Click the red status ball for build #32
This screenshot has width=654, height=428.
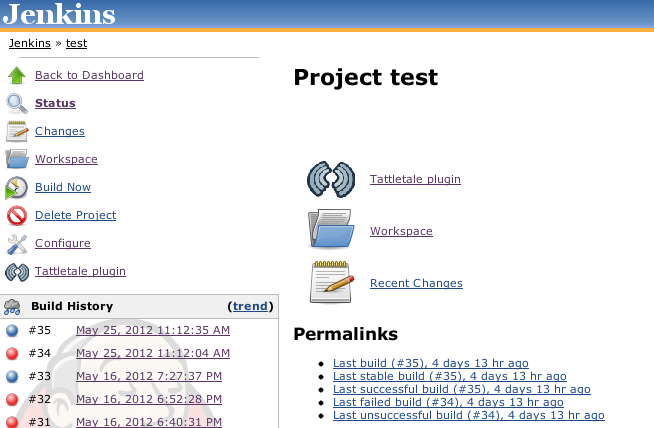pyautogui.click(x=12, y=399)
